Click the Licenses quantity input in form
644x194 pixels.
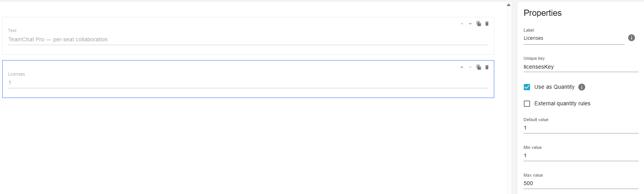click(x=248, y=83)
